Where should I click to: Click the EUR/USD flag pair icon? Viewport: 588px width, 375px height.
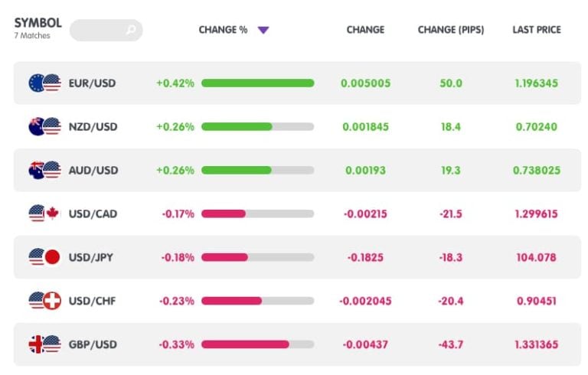(44, 83)
